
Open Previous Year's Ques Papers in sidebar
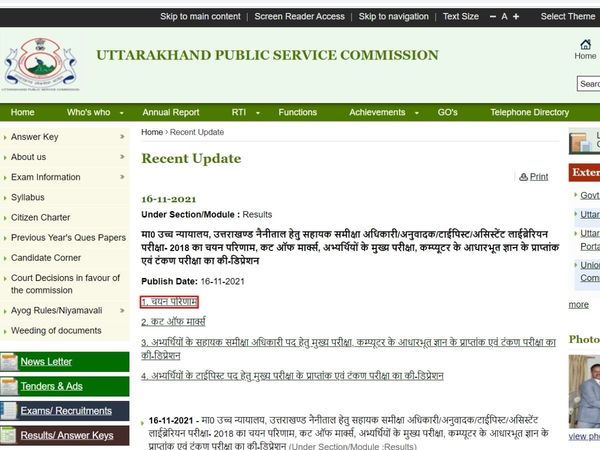pos(68,238)
